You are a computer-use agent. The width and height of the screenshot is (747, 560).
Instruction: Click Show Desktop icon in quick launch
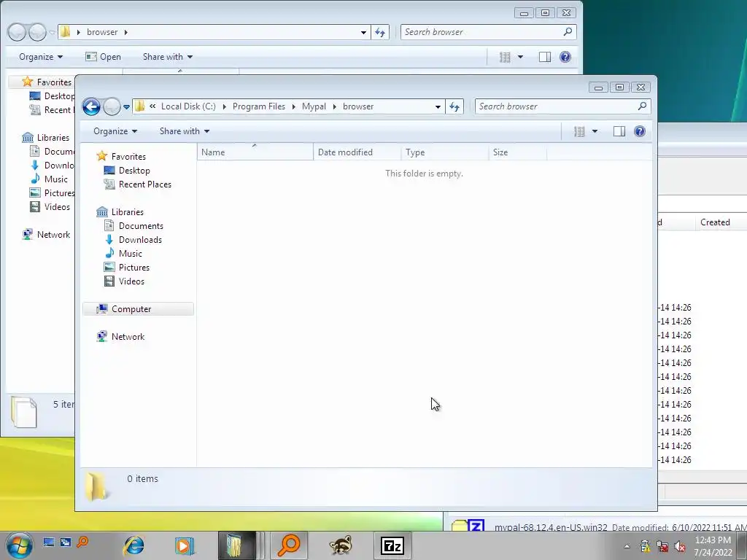tap(48, 542)
